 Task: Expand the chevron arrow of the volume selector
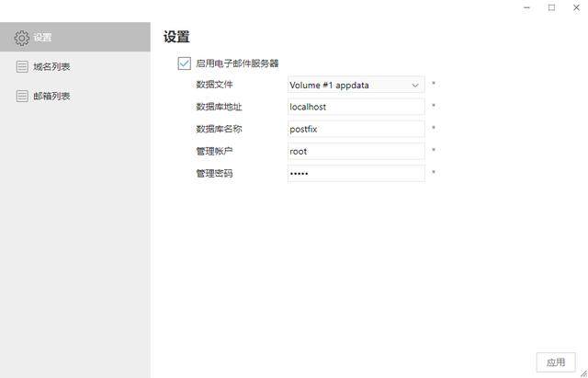(415, 85)
